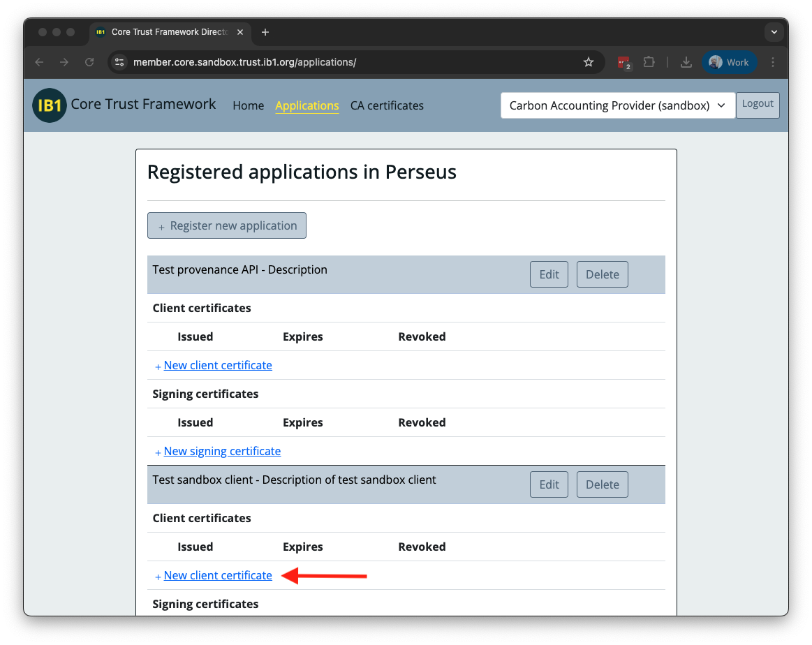Go to the Home nav item
This screenshot has width=812, height=645.
(248, 105)
